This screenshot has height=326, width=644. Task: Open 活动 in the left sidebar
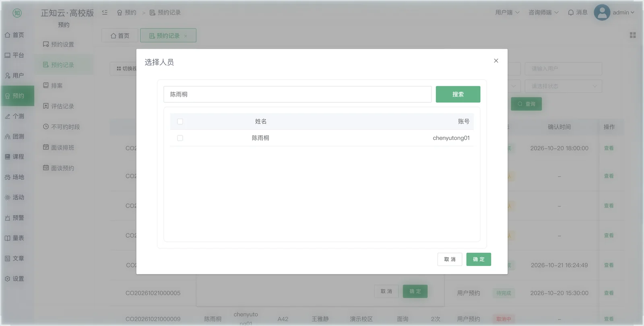tap(14, 197)
